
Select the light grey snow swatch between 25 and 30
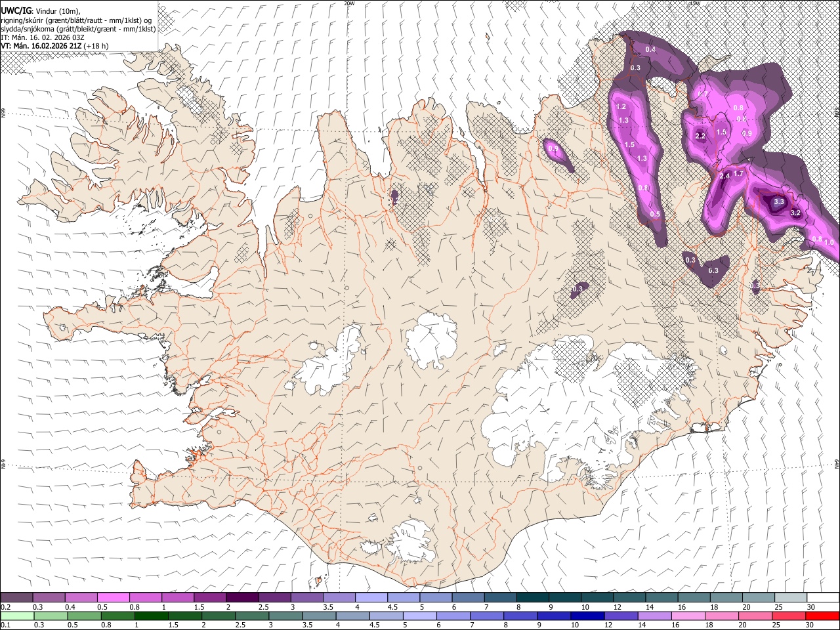tap(791, 598)
